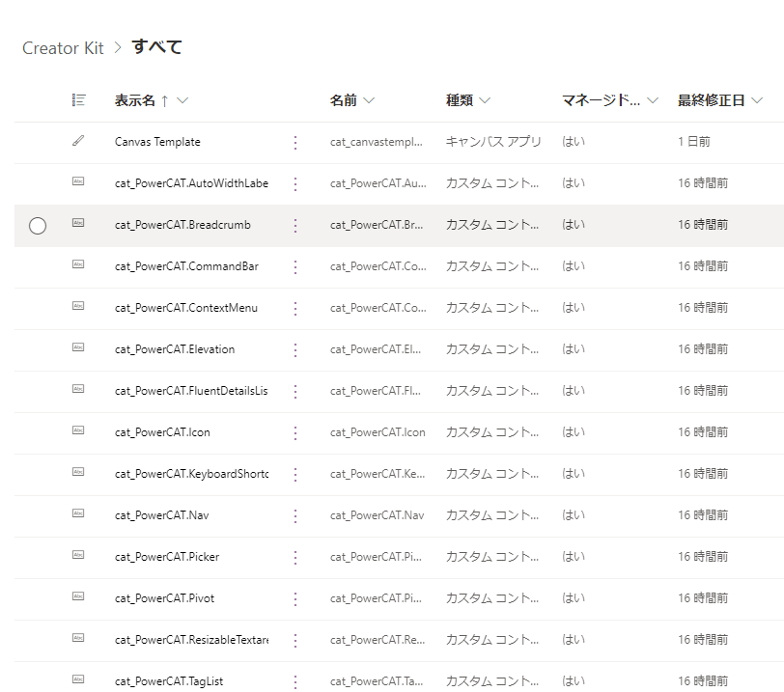Click the KeyboardShortcuts row component icon
Viewport: 784px width, 692px height.
(x=78, y=472)
